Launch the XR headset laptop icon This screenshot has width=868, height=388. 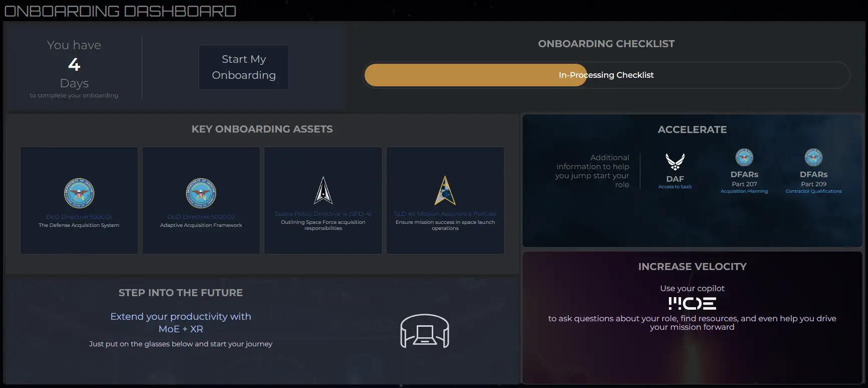point(425,331)
